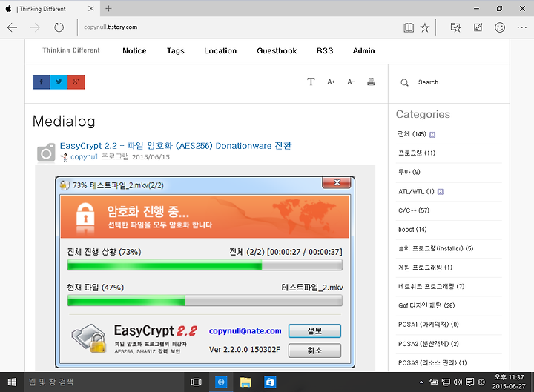Viewport: 534px width, 392px height.
Task: Open the Store app on taskbar
Action: click(x=270, y=382)
